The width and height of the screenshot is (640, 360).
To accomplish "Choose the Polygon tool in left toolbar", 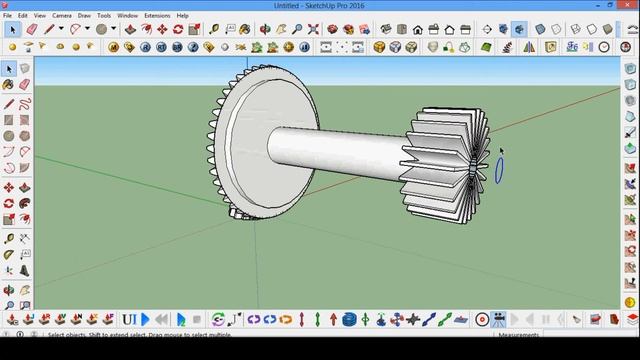I will tap(24, 136).
